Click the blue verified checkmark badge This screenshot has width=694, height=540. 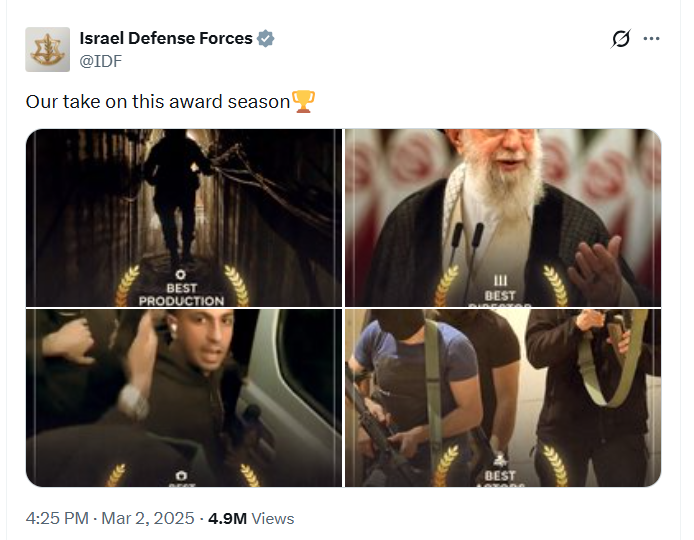266,39
